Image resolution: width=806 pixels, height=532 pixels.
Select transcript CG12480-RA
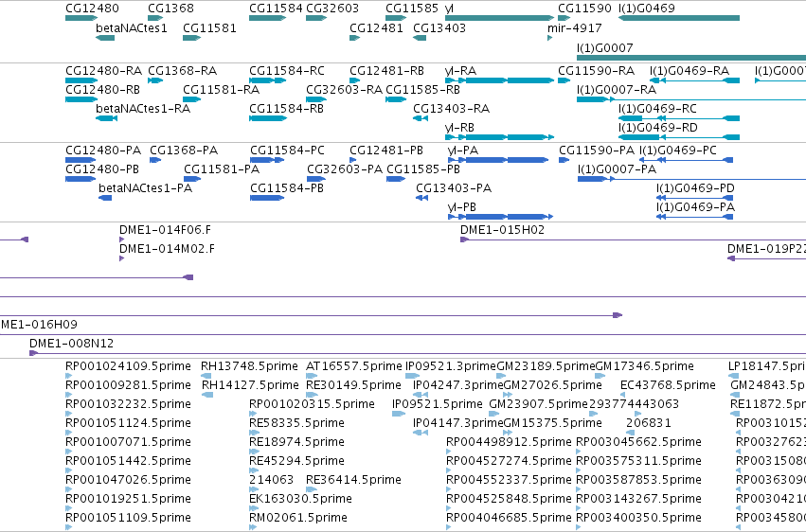tap(104, 70)
